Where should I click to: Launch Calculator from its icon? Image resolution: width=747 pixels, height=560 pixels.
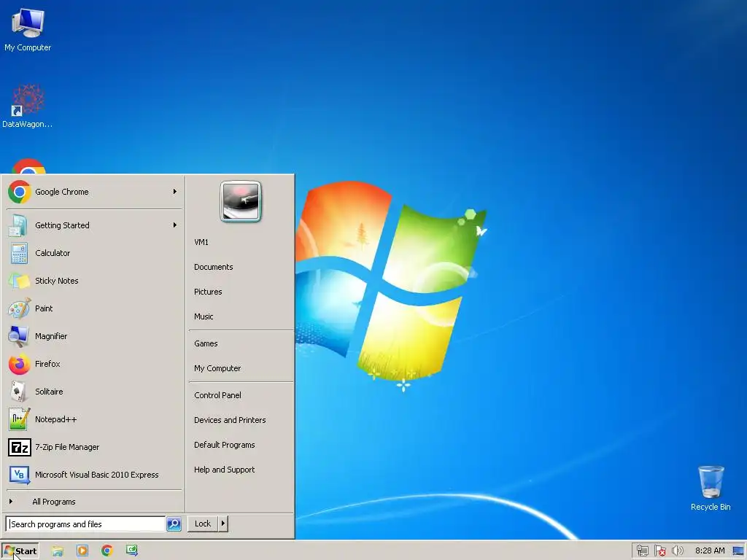(19, 253)
